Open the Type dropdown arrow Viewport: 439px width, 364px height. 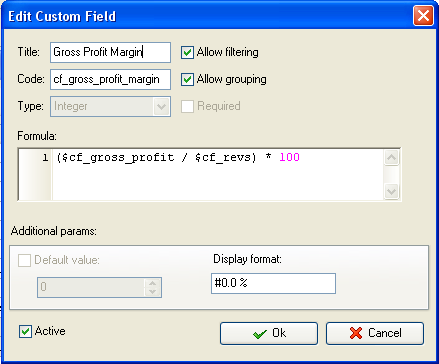[162, 107]
